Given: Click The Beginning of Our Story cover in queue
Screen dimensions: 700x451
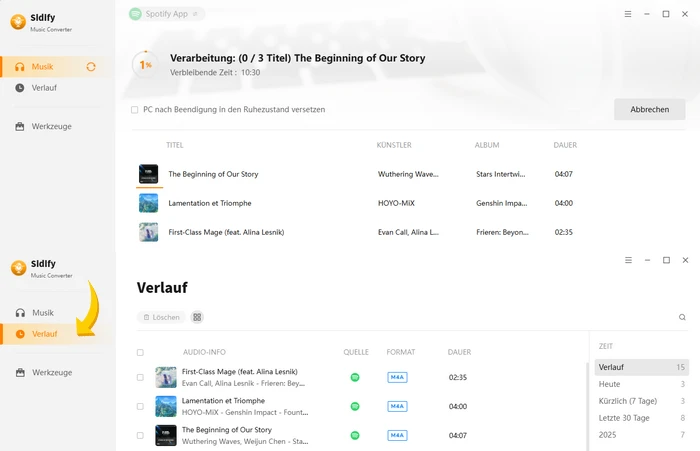Looking at the screenshot, I should 148,174.
